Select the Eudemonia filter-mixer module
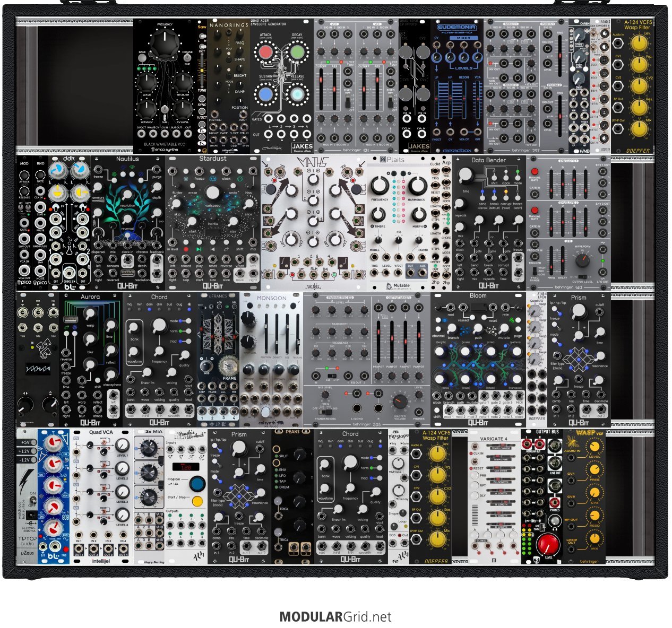This screenshot has height=628, width=672. [457, 86]
